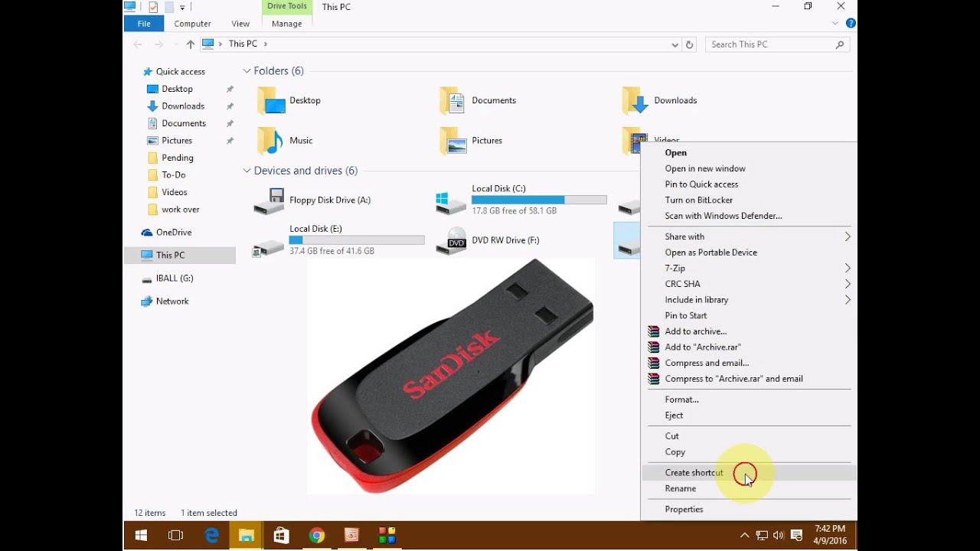Select Network in navigation pane
The width and height of the screenshot is (980, 551).
(x=171, y=302)
